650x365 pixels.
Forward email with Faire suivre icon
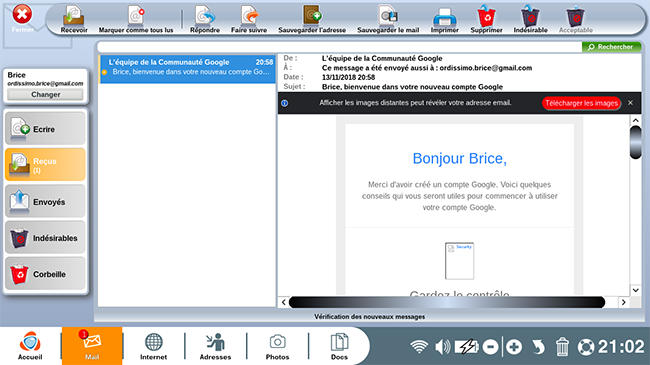[x=249, y=17]
